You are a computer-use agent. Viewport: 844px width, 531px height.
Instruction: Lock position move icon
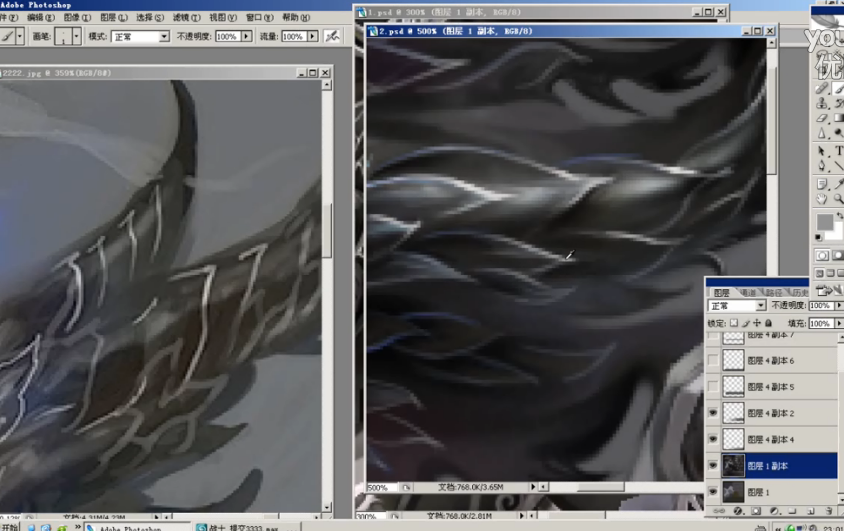coord(757,323)
